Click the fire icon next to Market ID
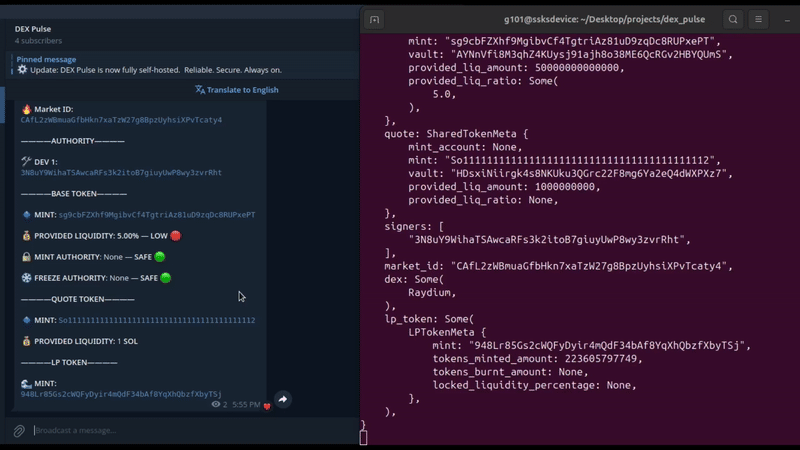This screenshot has height=450, width=800. pos(27,109)
